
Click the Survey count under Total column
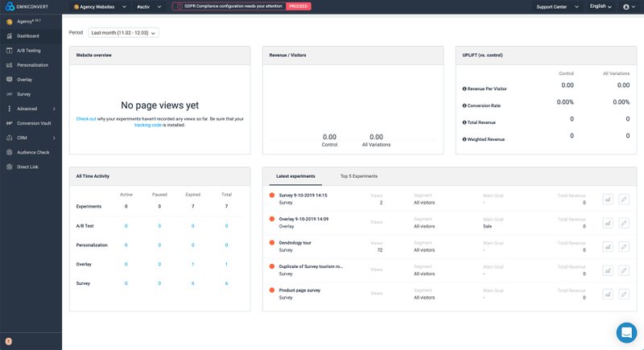pos(226,283)
